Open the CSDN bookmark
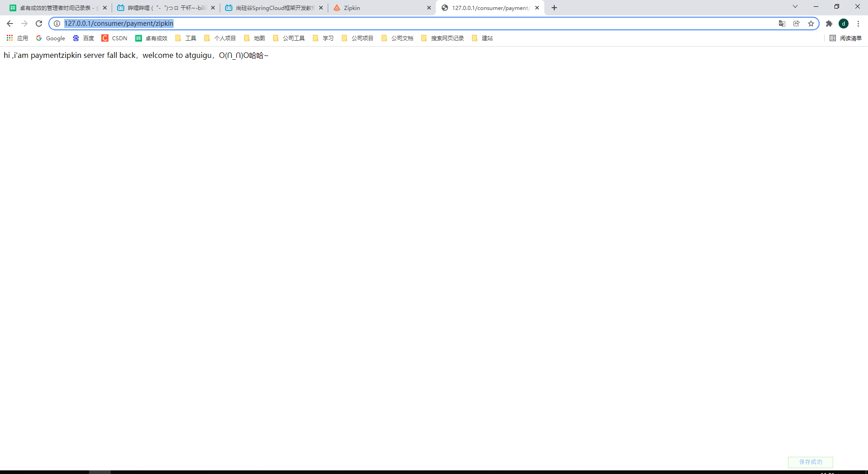Viewport: 868px width, 474px height. tap(115, 38)
